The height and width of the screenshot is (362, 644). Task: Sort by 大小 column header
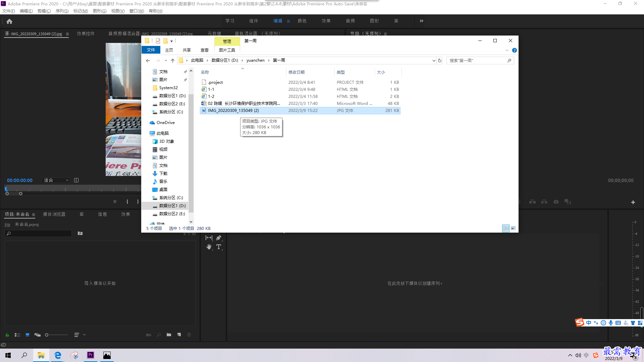[381, 72]
